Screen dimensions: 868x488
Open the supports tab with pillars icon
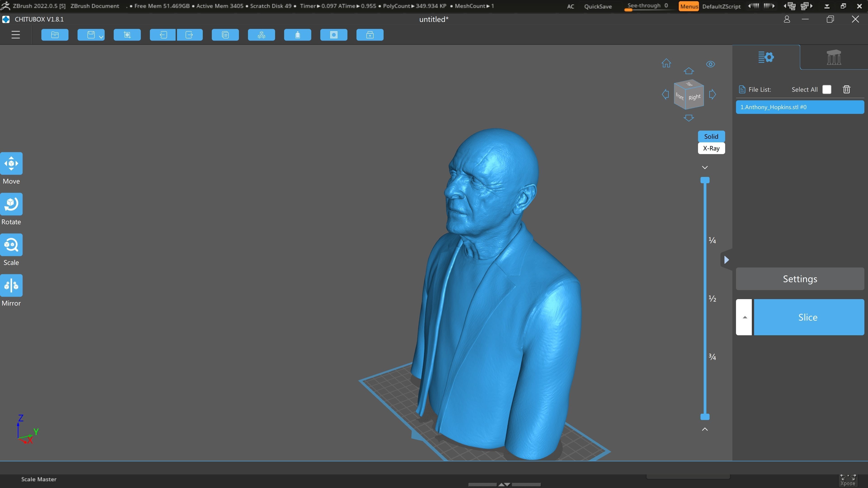(x=834, y=57)
